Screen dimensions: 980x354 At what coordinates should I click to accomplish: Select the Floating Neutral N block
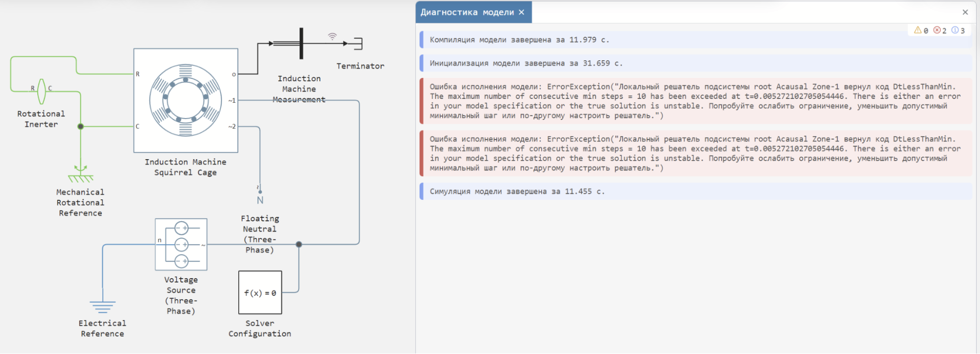tap(260, 196)
